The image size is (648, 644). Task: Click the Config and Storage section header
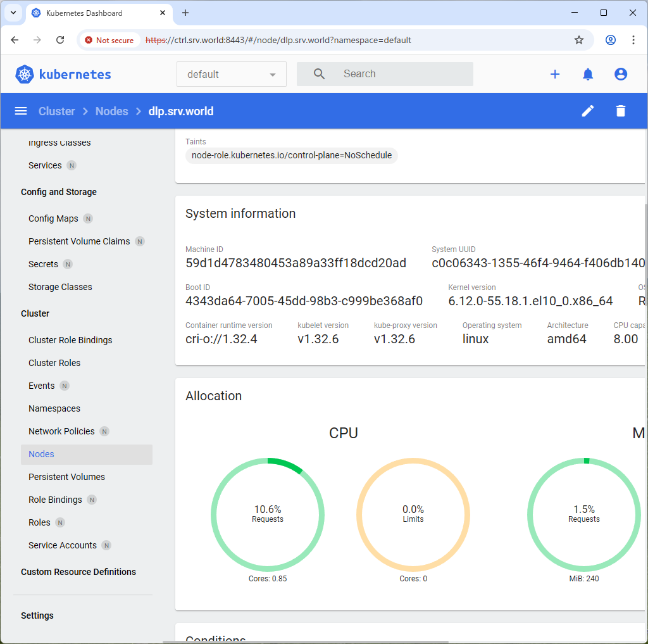click(x=59, y=192)
